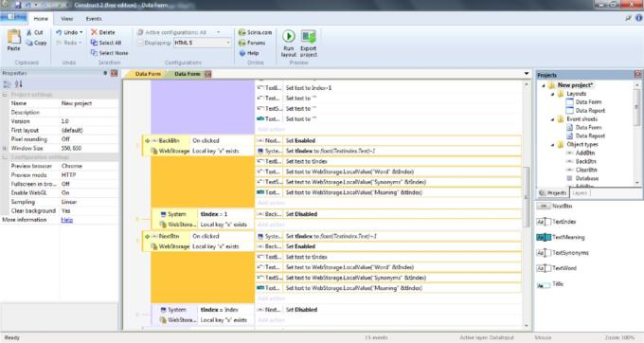Click the NextBtn event green arrow icon

pos(147,237)
